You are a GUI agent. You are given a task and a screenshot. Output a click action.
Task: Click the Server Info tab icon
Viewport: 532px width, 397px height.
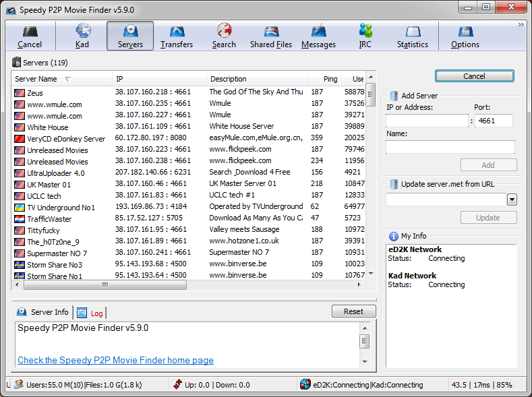pyautogui.click(x=22, y=311)
